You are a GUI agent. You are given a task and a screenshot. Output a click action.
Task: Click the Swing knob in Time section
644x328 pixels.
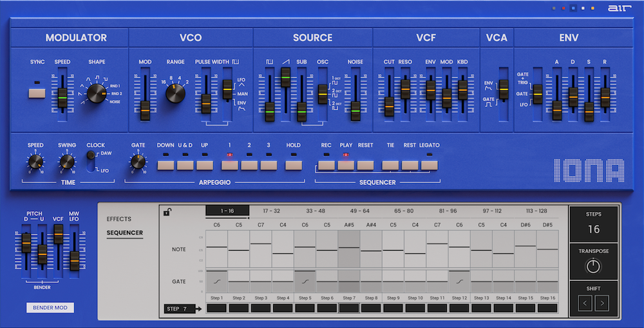point(67,162)
